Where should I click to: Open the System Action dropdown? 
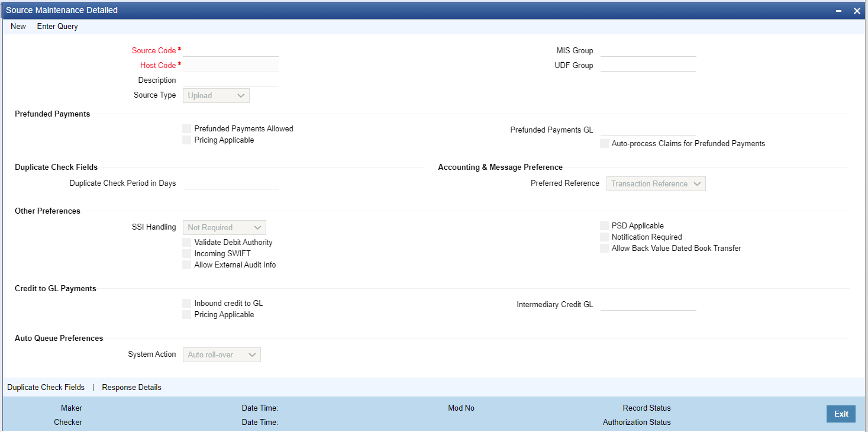tap(222, 354)
